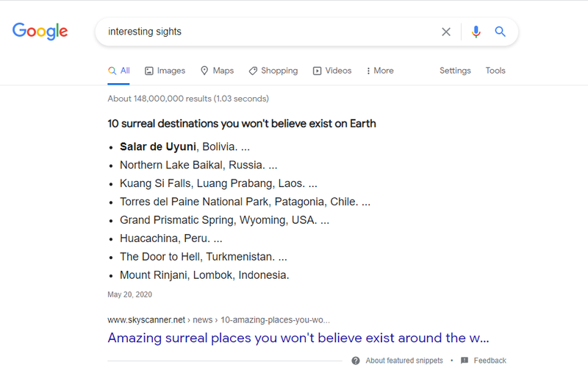Screen dimensions: 588x379
Task: Click the Feedback text link
Action: click(x=490, y=361)
